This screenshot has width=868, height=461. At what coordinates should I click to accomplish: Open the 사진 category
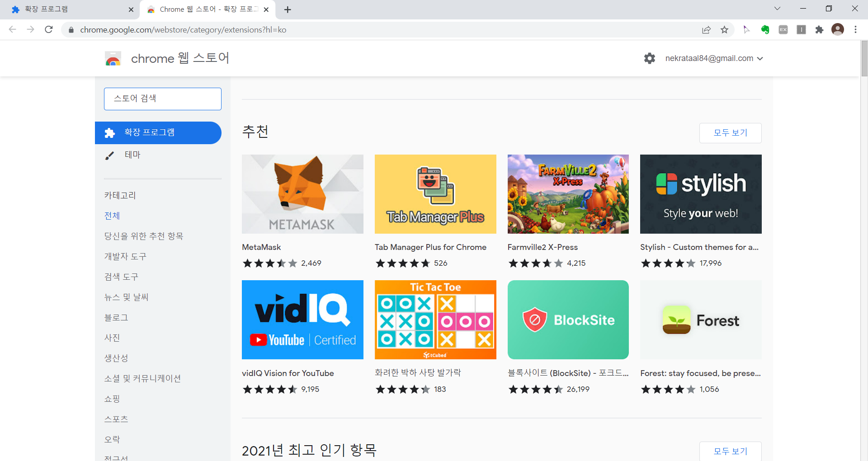click(x=112, y=338)
